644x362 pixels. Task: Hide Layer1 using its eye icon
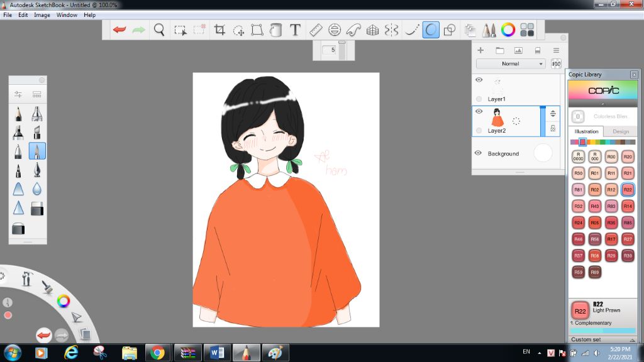479,80
